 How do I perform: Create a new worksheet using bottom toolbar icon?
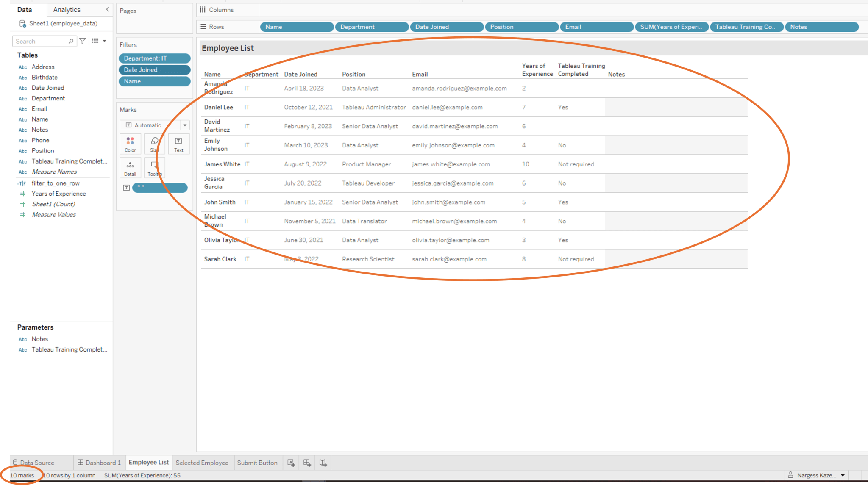click(291, 462)
